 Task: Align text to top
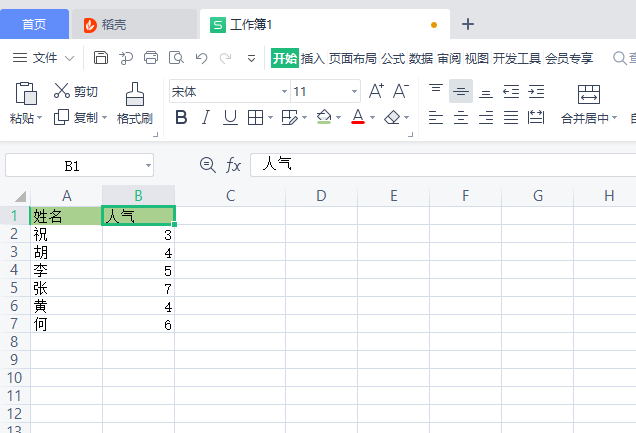(436, 88)
